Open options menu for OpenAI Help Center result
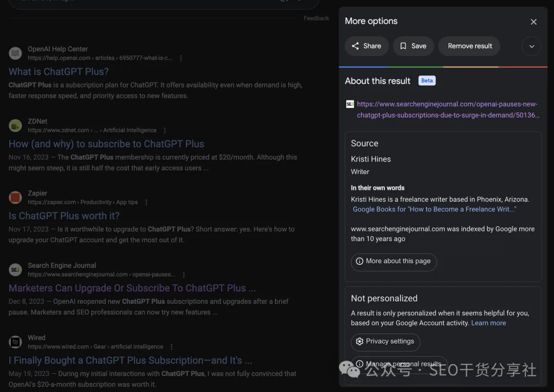Viewport: 554px width, 392px height. 181,58
